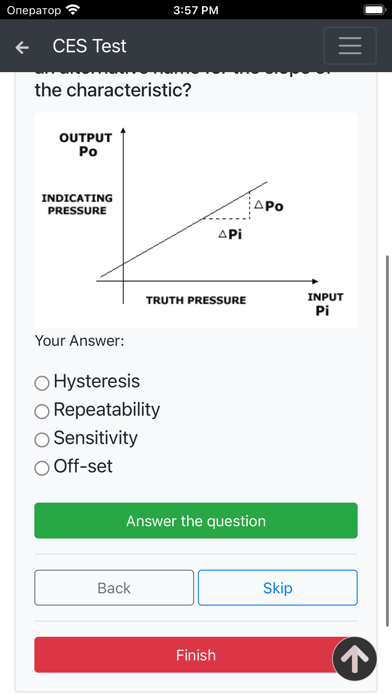Tap the Repeatability label text
392x696 pixels.
pyautogui.click(x=107, y=410)
